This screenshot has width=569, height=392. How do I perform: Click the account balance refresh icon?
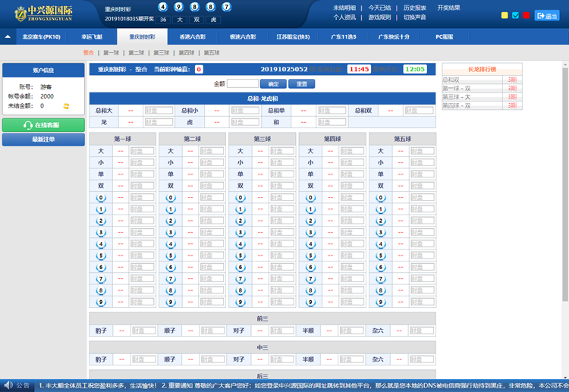[66, 106]
